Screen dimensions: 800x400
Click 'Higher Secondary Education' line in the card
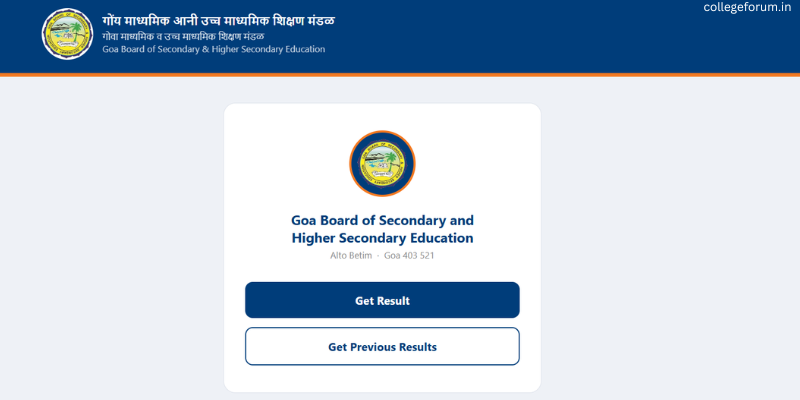382,238
